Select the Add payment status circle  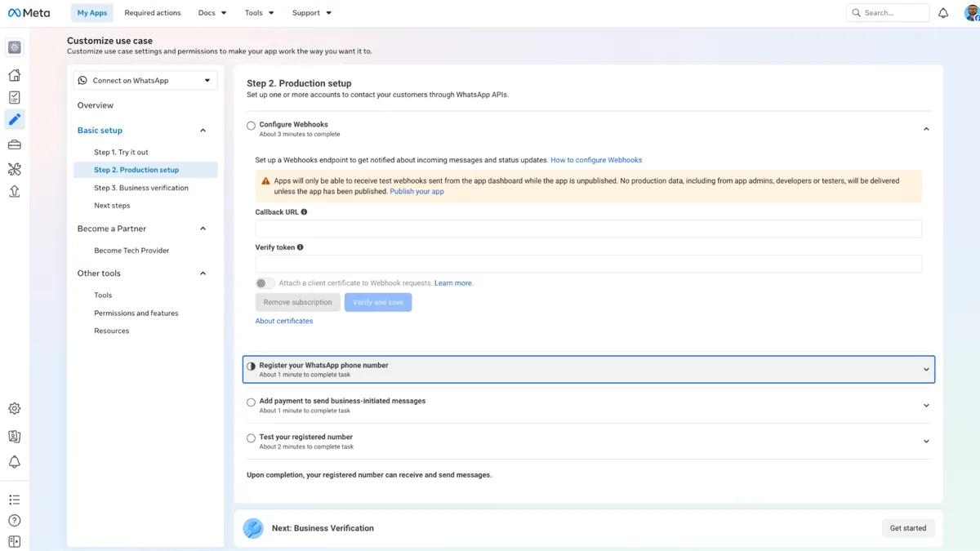pos(251,402)
